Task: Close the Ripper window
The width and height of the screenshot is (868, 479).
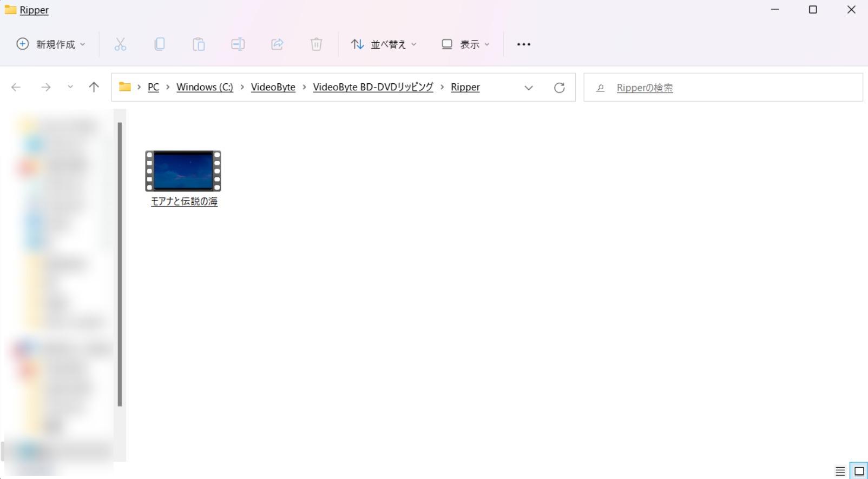Action: click(851, 10)
